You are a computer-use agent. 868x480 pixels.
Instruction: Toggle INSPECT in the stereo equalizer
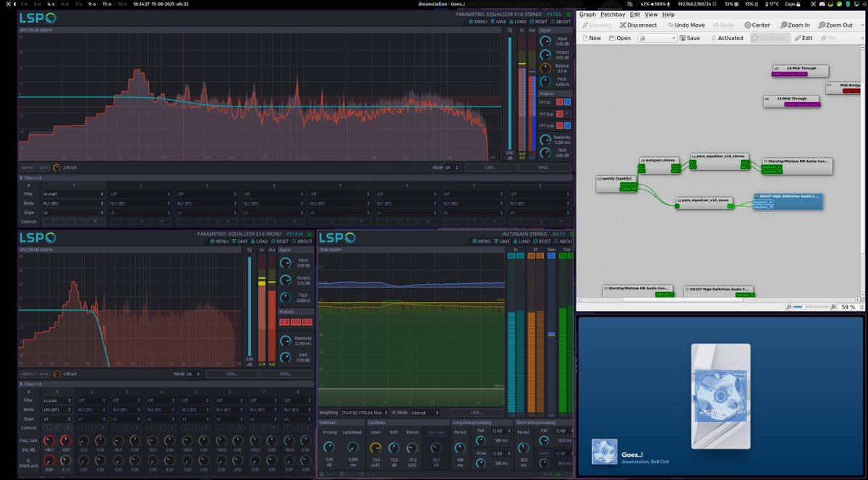click(28, 167)
